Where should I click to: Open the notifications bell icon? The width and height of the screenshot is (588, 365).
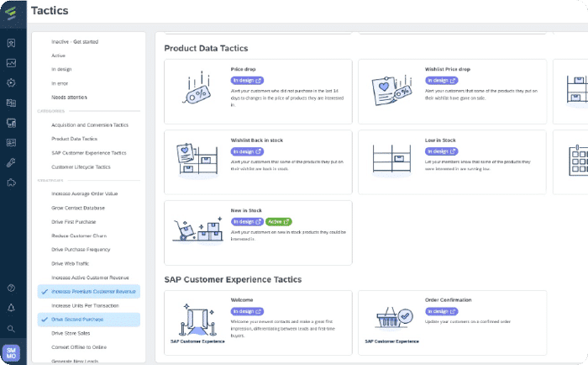point(11,308)
